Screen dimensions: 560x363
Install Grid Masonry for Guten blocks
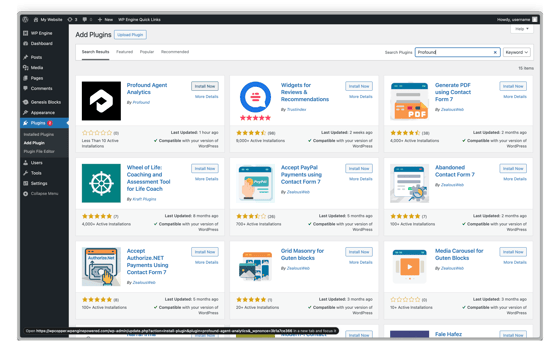pos(359,252)
